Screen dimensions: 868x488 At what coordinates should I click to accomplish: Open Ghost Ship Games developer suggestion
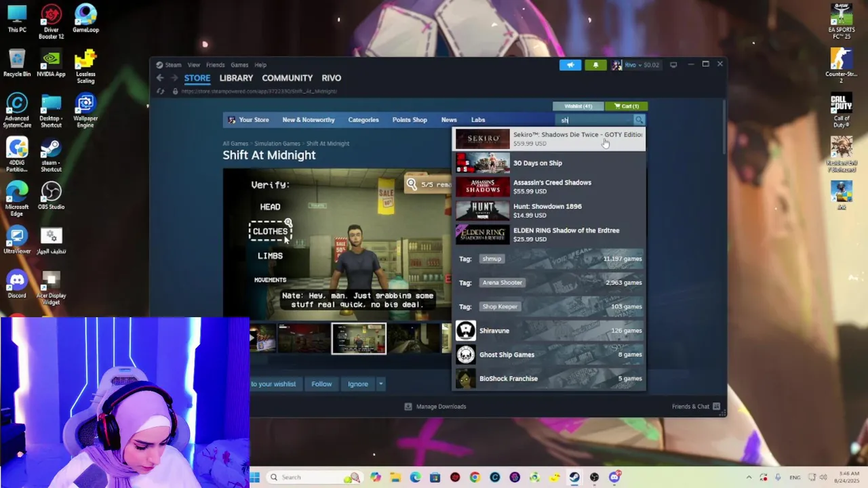(x=549, y=354)
